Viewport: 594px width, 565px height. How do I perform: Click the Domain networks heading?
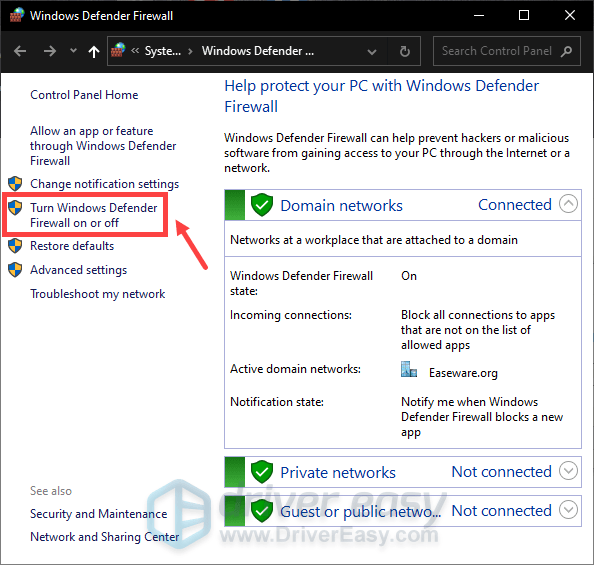341,205
